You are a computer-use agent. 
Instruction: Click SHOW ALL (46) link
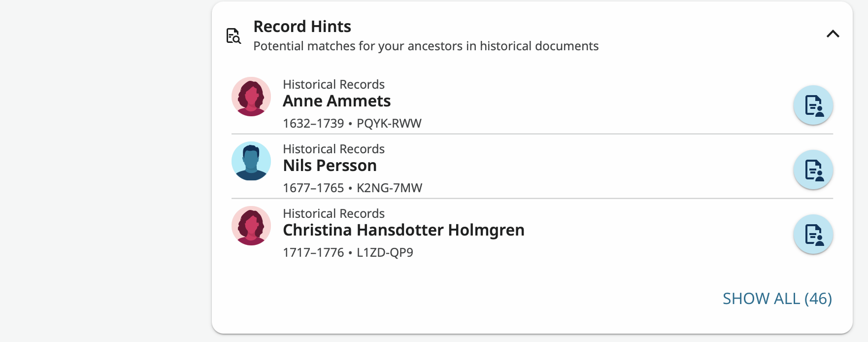click(777, 299)
